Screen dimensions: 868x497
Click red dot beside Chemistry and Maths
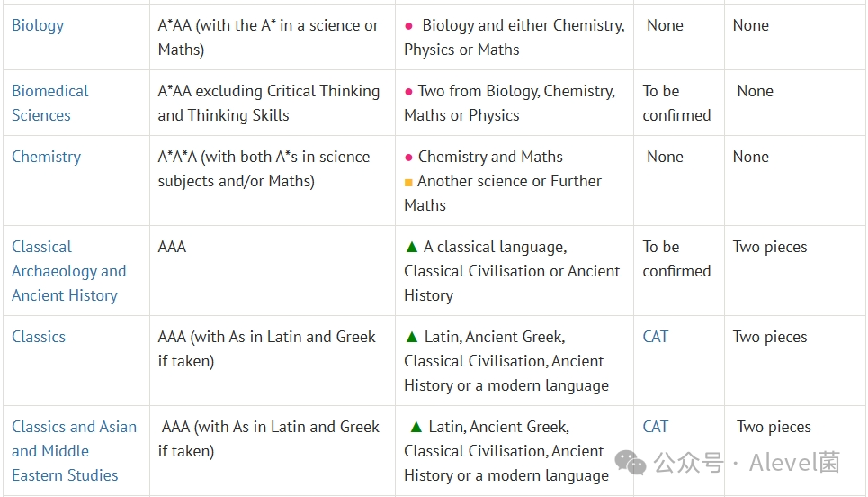408,158
